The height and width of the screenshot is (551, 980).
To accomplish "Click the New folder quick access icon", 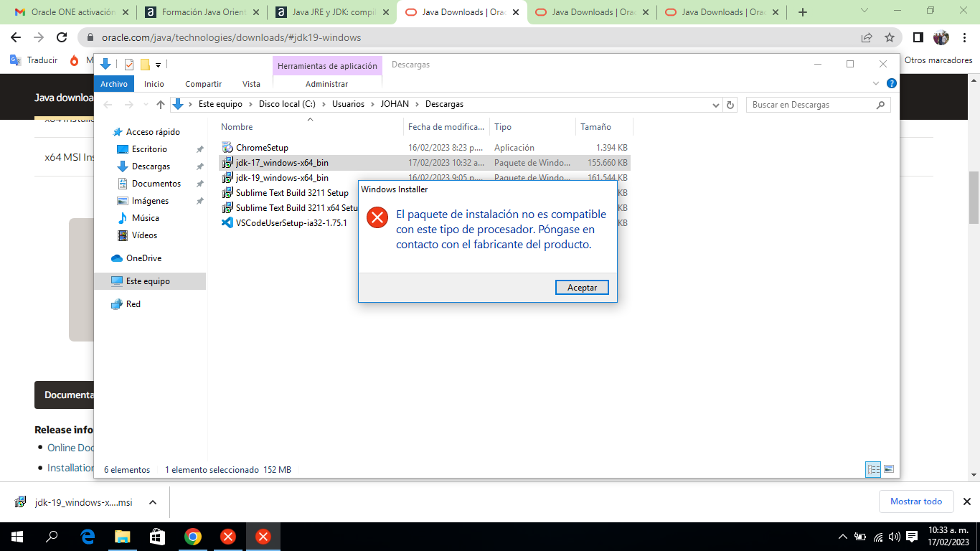I will (144, 65).
